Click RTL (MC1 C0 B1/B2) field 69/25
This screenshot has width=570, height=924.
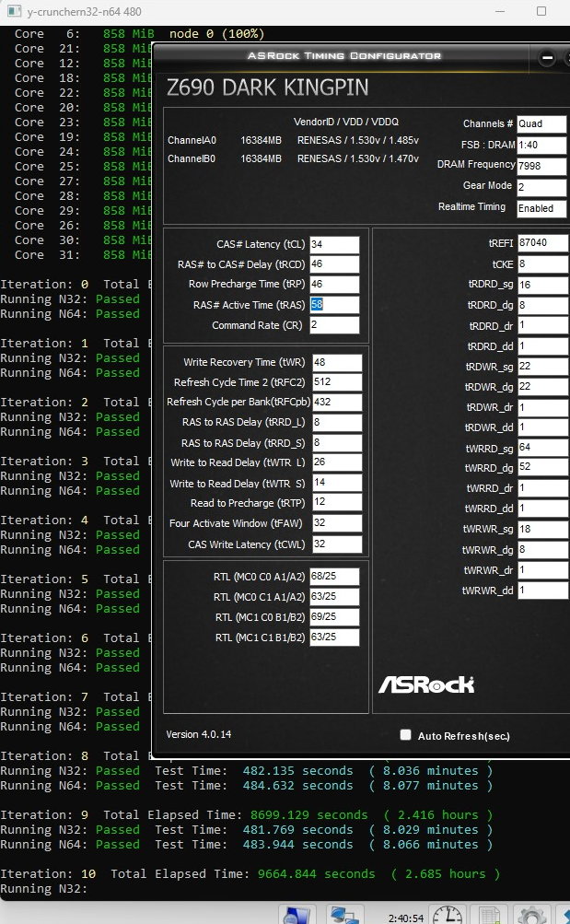[334, 617]
